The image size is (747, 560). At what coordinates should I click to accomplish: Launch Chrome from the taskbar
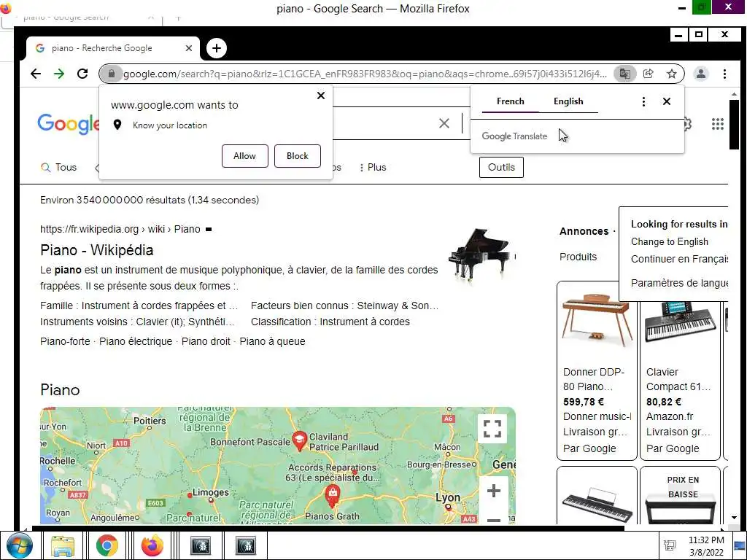click(107, 545)
